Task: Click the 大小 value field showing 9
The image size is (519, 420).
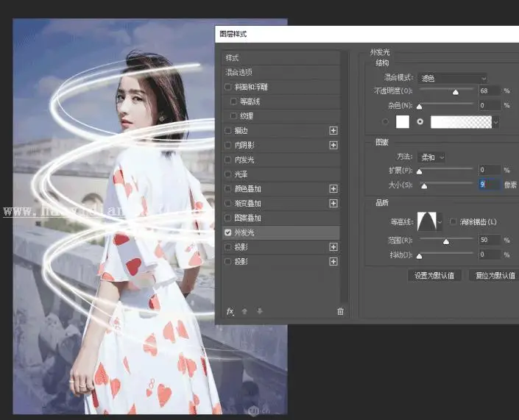Action: (x=490, y=185)
